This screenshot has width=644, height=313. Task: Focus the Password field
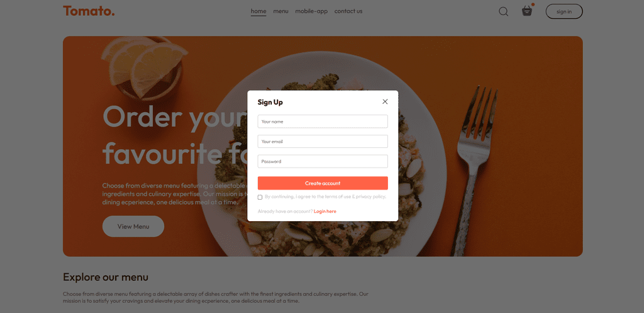coord(323,161)
